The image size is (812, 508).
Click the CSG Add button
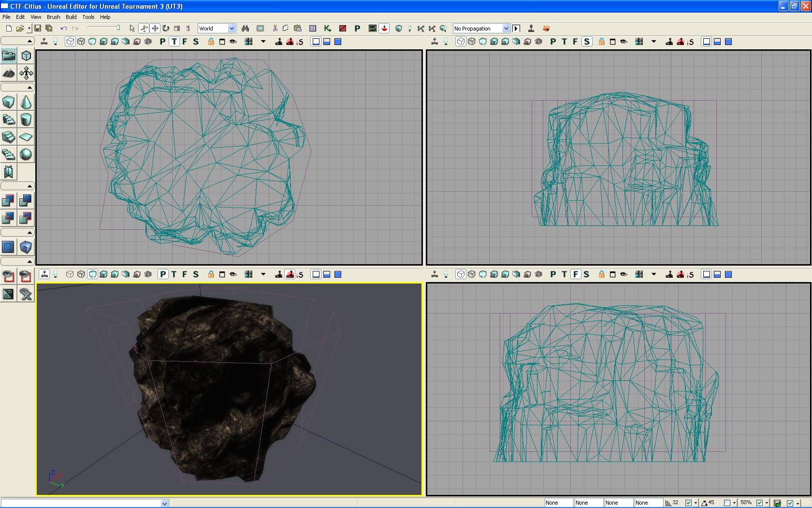[x=9, y=200]
